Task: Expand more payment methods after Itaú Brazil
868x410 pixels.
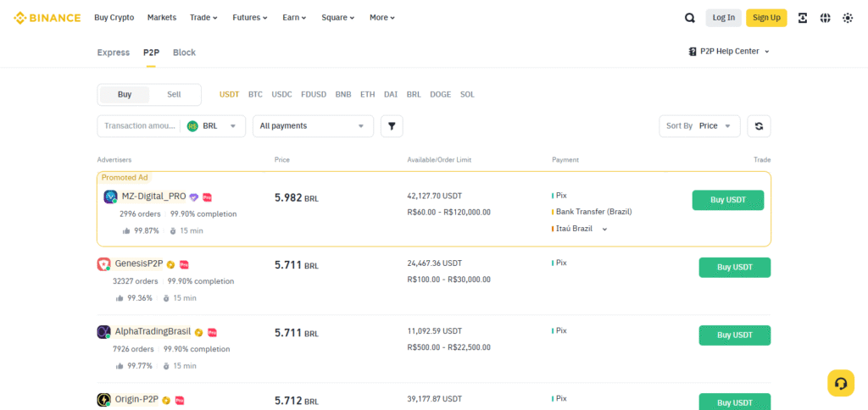Action: [604, 229]
